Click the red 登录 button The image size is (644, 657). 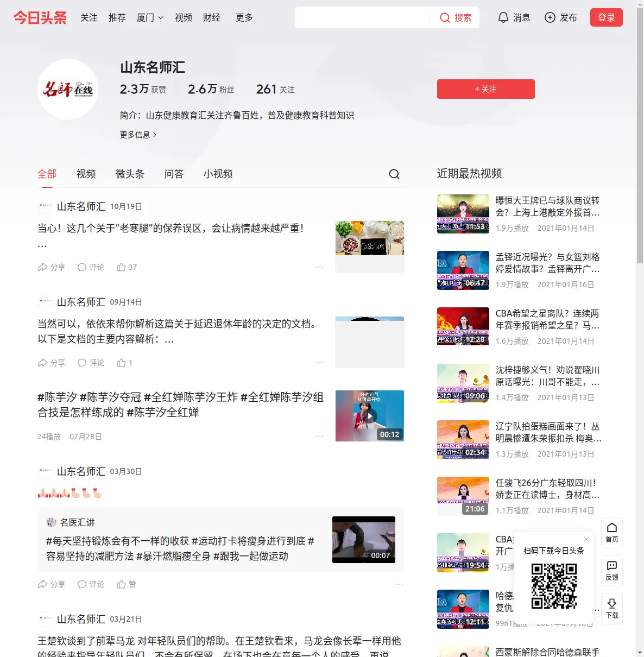[x=607, y=17]
